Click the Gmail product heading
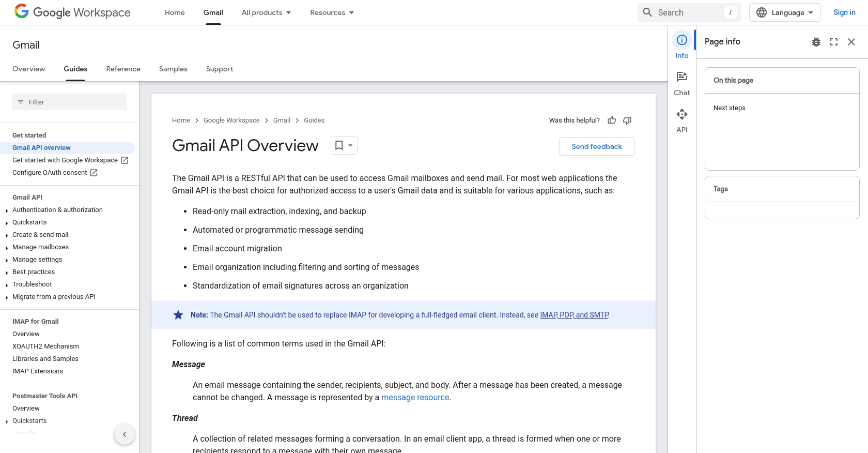Screen dimensions: 868x453 click(x=26, y=45)
